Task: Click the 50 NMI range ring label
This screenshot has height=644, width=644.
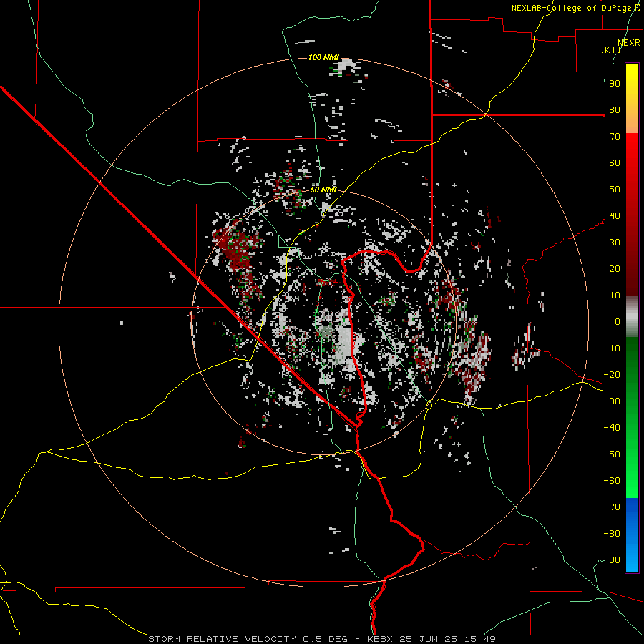Action: click(323, 190)
